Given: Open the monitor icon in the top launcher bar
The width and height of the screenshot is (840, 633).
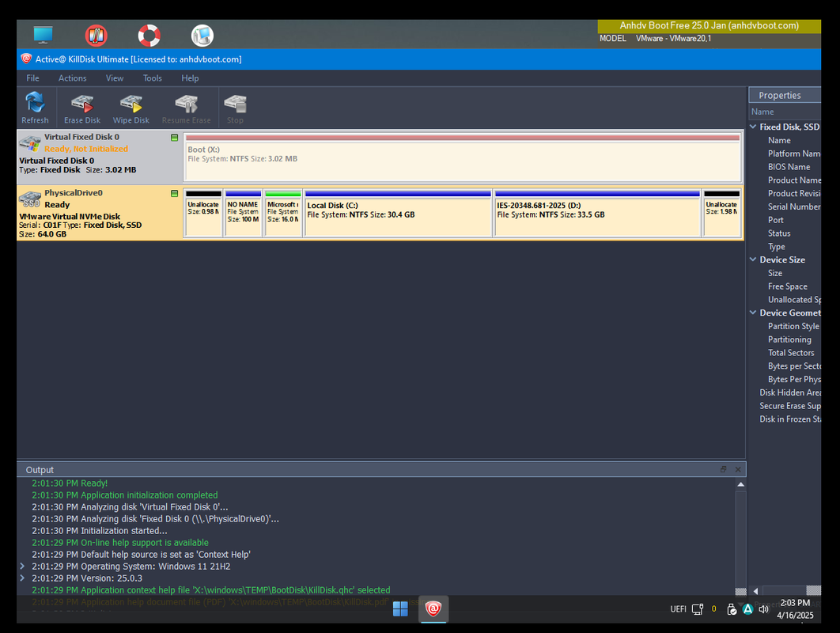Looking at the screenshot, I should (x=43, y=35).
